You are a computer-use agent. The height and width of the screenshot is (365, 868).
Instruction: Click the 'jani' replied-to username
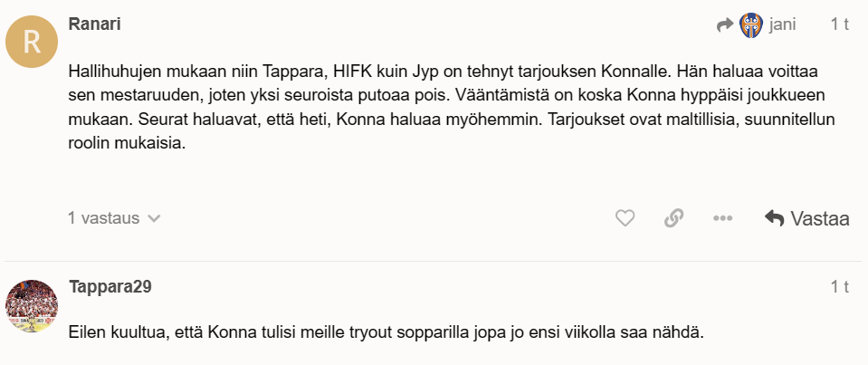[x=782, y=25]
